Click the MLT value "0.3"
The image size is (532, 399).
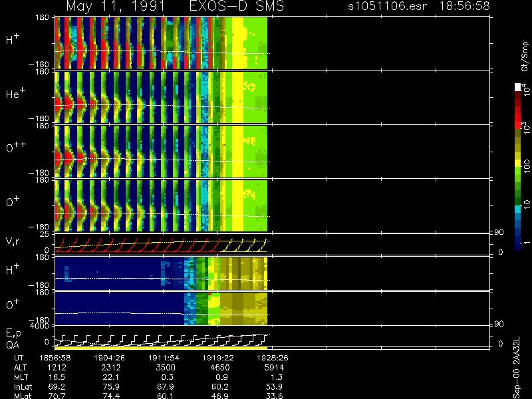click(x=168, y=377)
